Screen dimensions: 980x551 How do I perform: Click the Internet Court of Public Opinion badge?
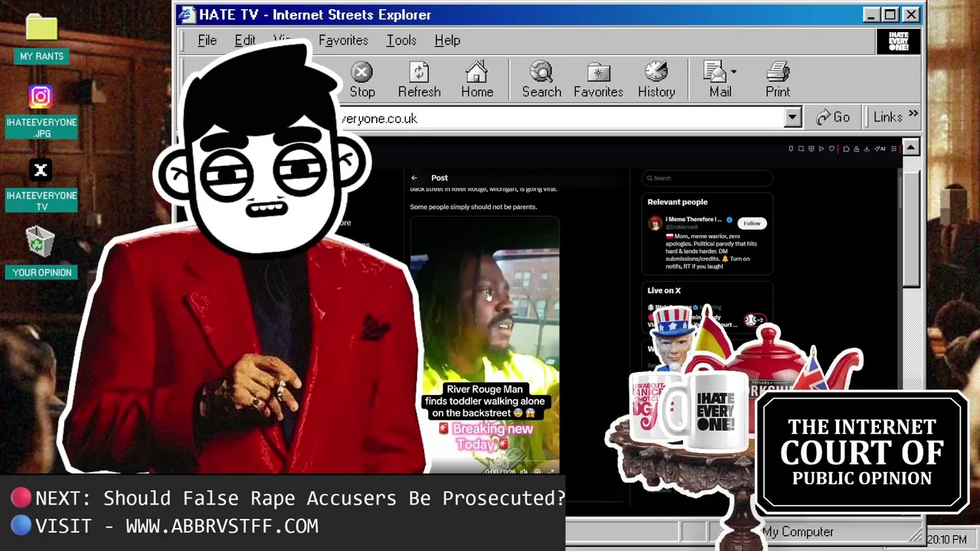[862, 452]
